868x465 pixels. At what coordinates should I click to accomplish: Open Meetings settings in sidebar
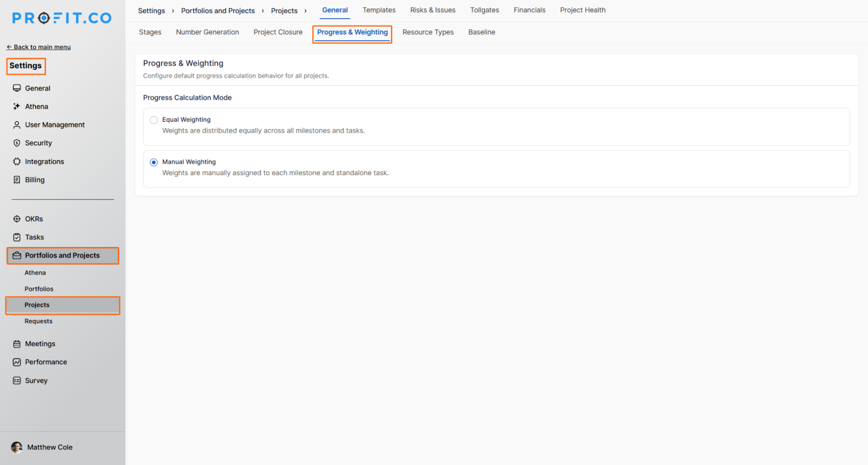tap(40, 344)
